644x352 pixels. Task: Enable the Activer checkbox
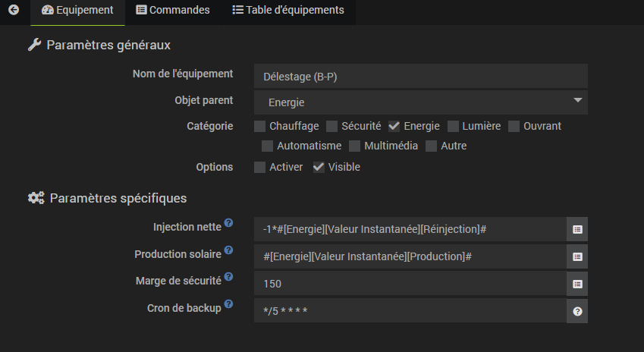coord(259,167)
